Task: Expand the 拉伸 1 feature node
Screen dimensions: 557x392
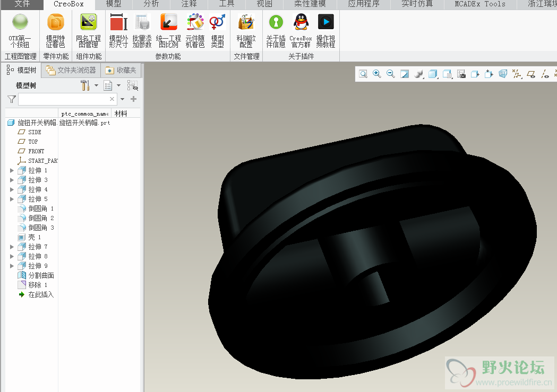Action: click(x=12, y=170)
